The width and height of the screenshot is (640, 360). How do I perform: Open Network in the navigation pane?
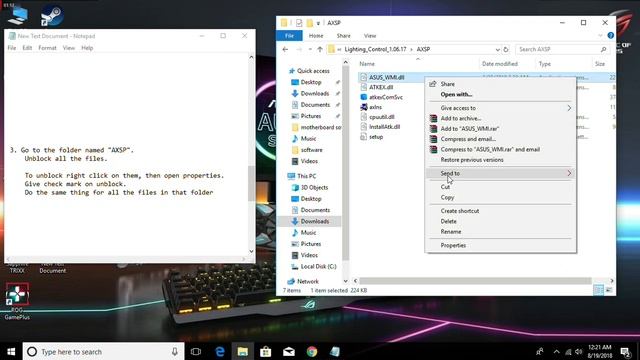tap(307, 281)
